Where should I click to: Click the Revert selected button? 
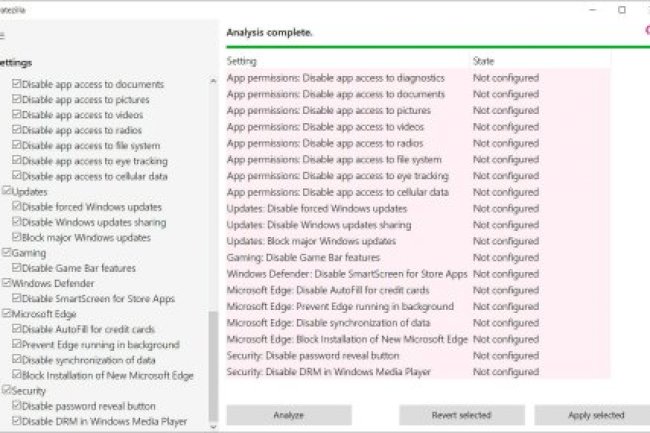[461, 415]
